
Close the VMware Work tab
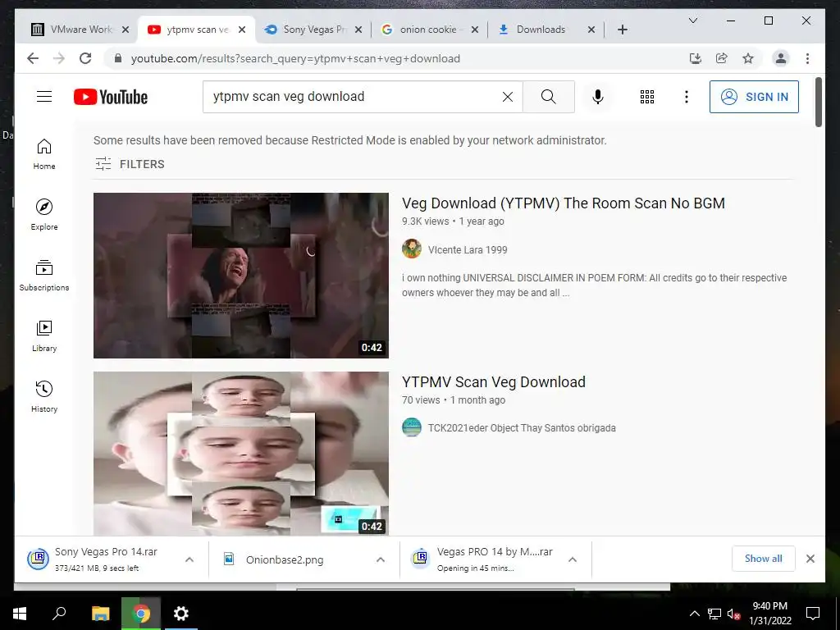coord(126,30)
